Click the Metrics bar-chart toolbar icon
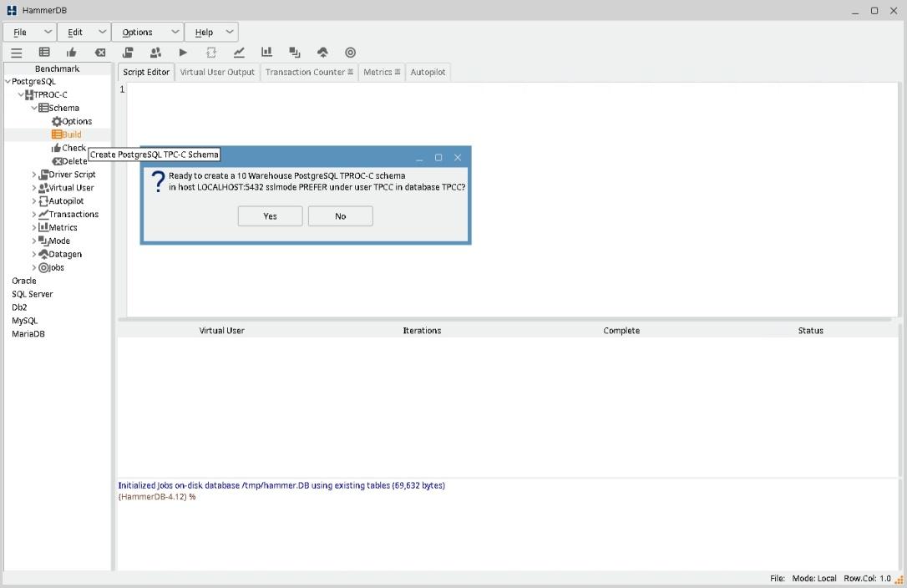 (x=267, y=52)
